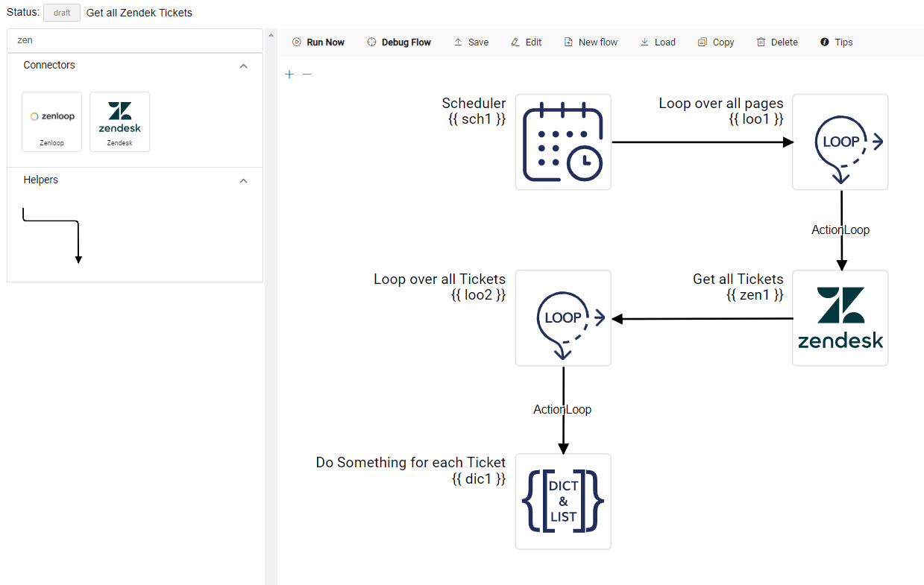
Task: Copy the flow
Action: (716, 42)
